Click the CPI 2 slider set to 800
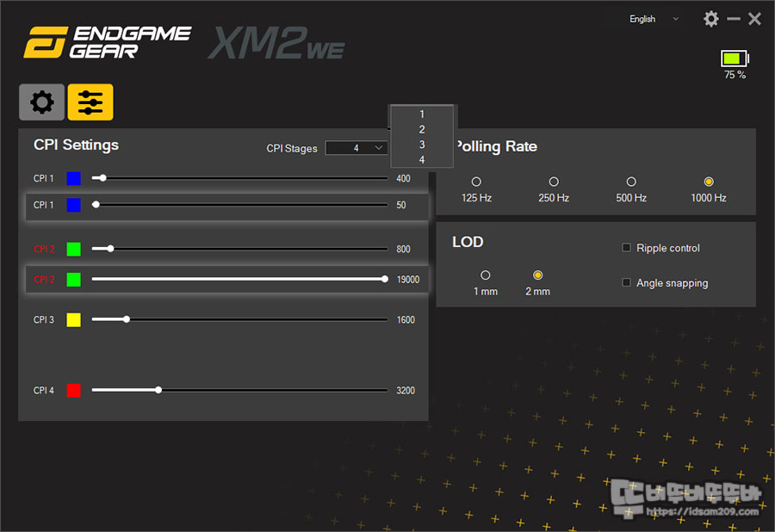775x532 pixels. tap(239, 249)
